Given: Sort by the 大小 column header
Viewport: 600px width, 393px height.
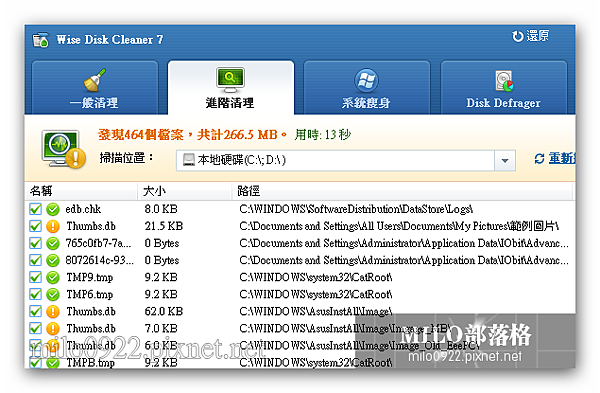Looking at the screenshot, I should tap(185, 191).
